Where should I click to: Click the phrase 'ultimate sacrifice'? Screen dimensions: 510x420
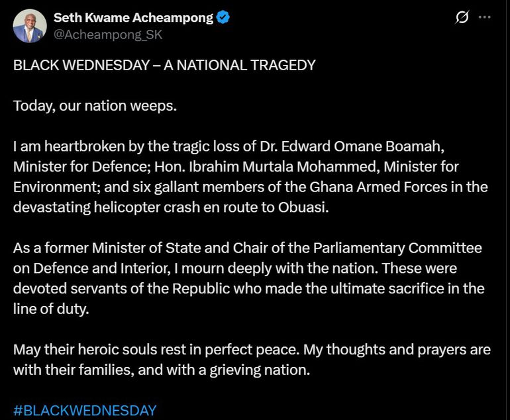(387, 289)
